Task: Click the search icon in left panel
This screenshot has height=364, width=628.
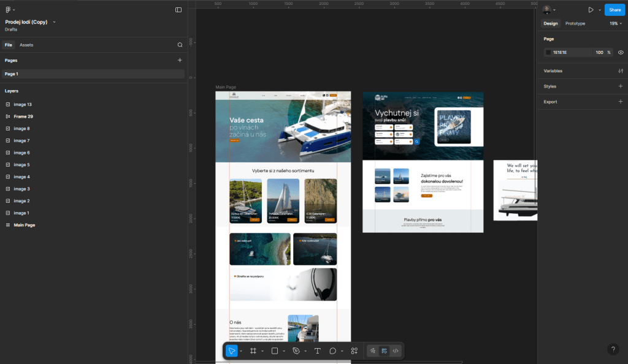Action: (180, 45)
